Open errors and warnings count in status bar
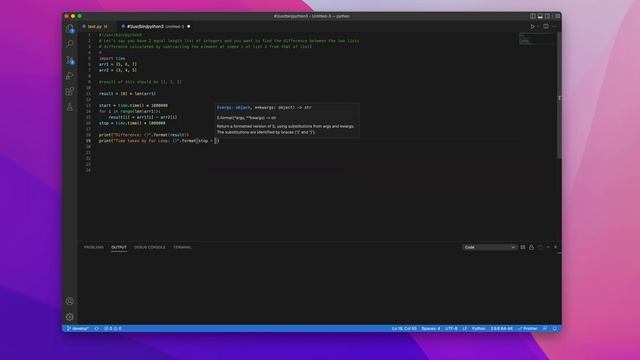Screen dimensions: 640x360 [x=113, y=329]
